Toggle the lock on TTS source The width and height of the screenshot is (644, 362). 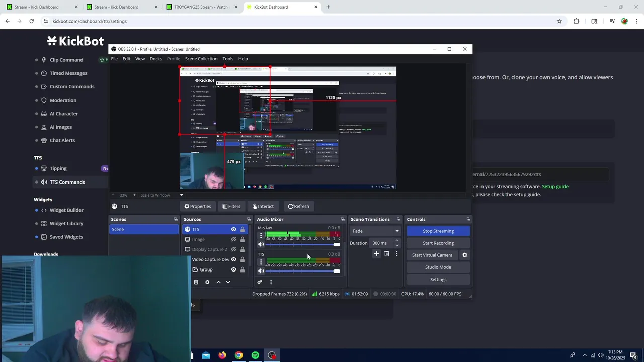pos(242,229)
